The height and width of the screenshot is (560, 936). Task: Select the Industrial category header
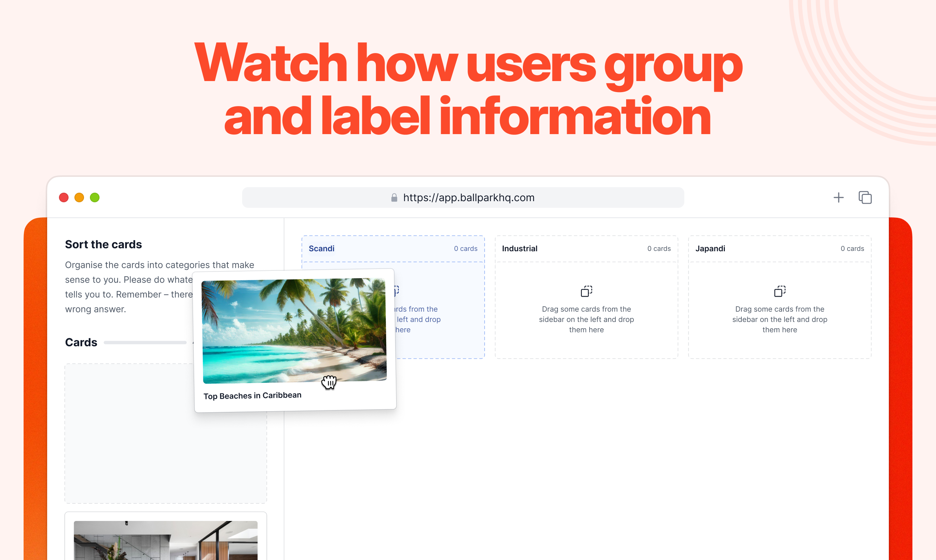click(x=519, y=248)
